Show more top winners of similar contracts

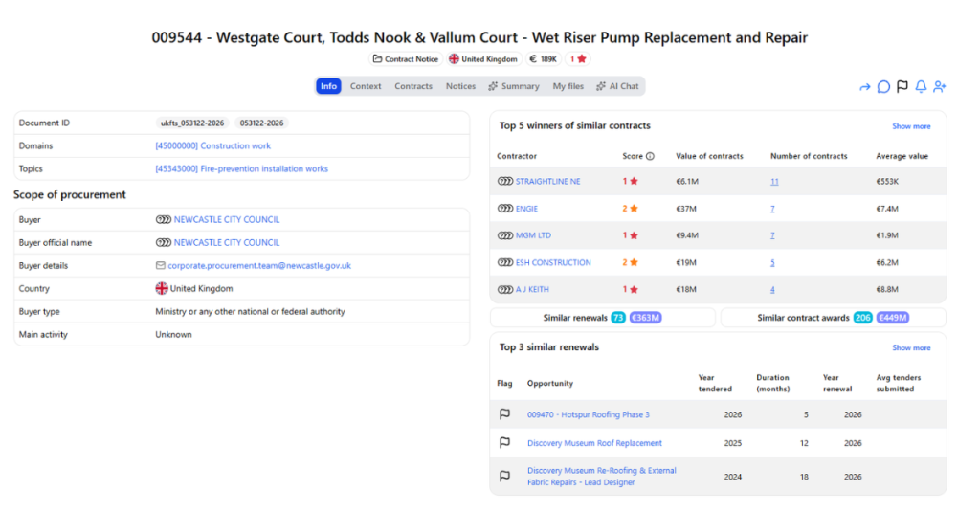click(x=911, y=126)
